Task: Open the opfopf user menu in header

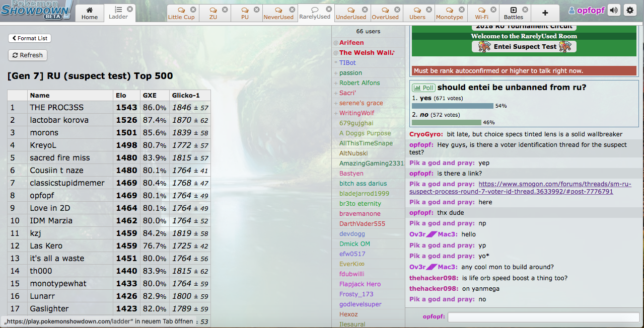Action: (587, 11)
